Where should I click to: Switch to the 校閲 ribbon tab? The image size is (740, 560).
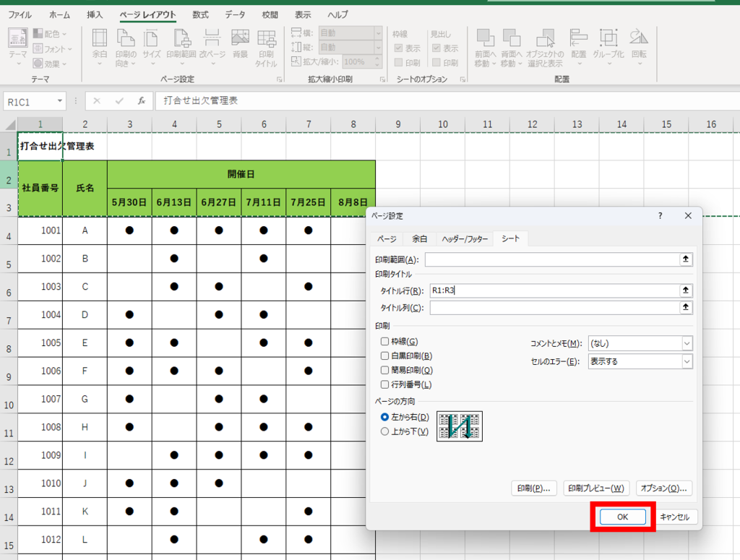pos(270,14)
